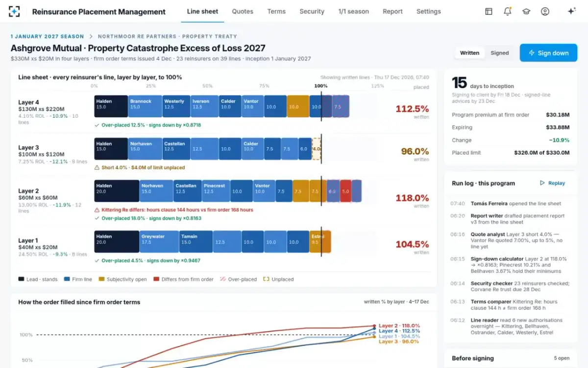Click the Kittering Re differs hours clause warning
This screenshot has height=368, width=588.
pyautogui.click(x=174, y=210)
